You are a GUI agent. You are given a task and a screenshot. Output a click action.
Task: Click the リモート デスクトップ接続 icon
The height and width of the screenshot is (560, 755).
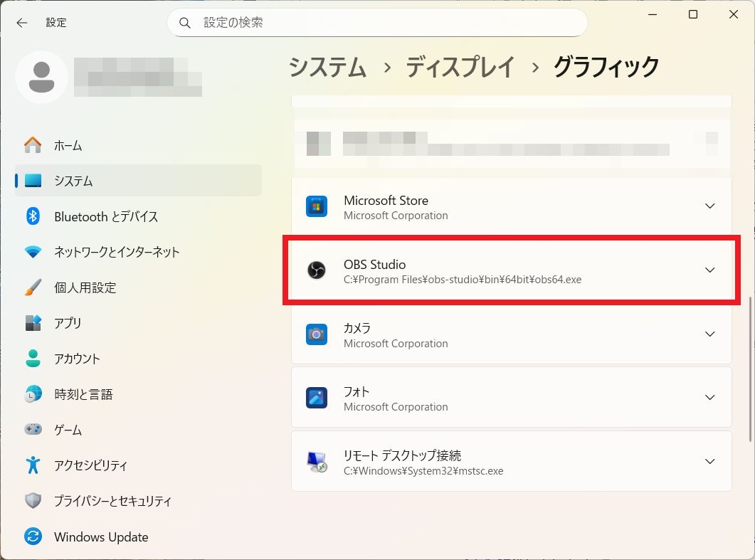(316, 461)
